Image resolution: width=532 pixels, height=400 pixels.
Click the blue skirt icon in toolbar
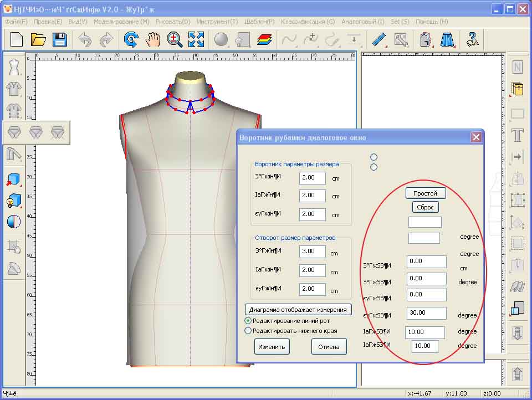point(447,39)
